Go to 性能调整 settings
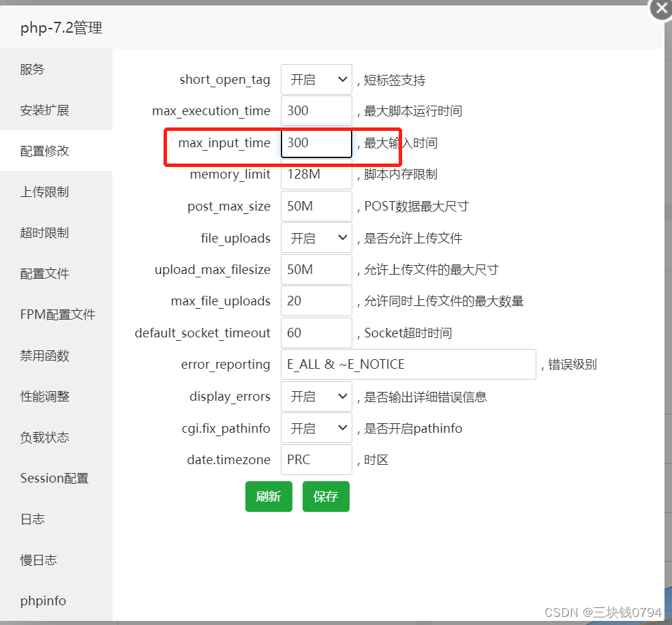The image size is (672, 625). tap(42, 396)
